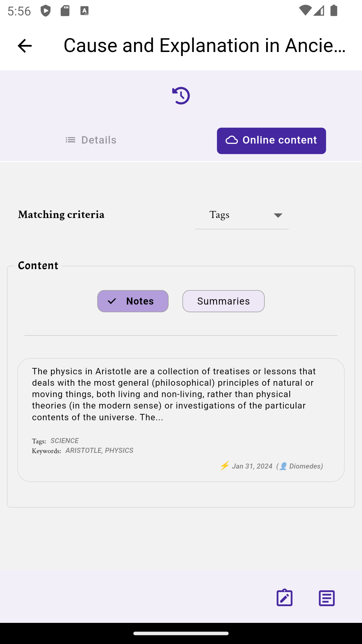The height and width of the screenshot is (644, 362).
Task: Click the ARISTOTLE, PHYSICS keywords
Action: [x=99, y=450]
